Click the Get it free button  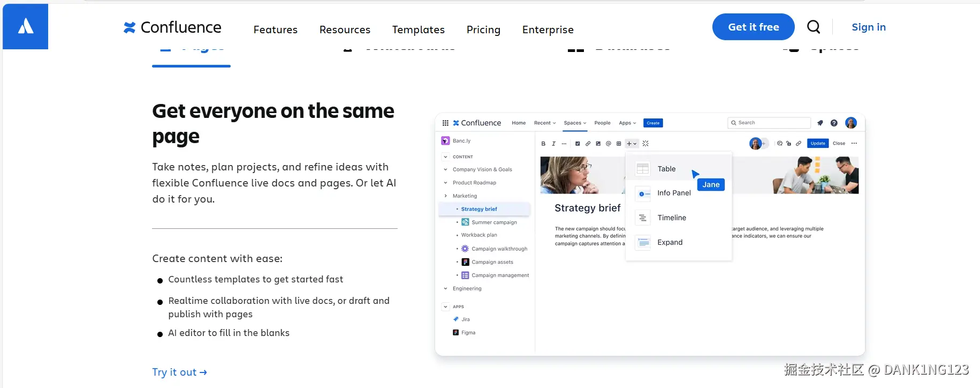pyautogui.click(x=753, y=27)
